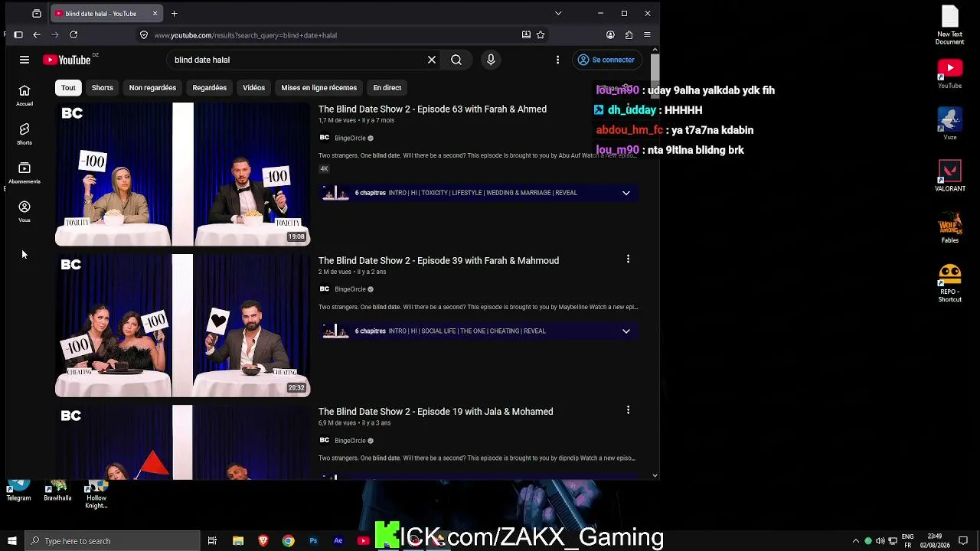Submit search with the magnifier button
Viewport: 980px width, 551px height.
pyautogui.click(x=456, y=60)
